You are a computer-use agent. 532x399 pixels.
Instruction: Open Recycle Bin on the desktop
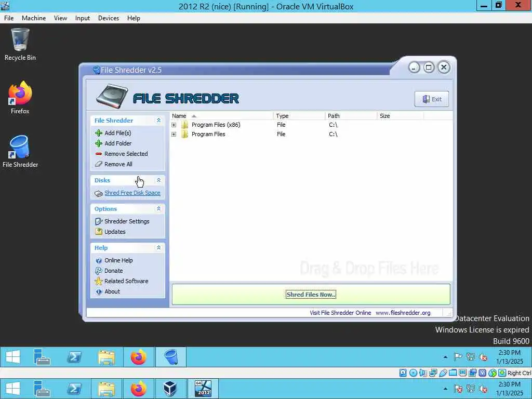pos(20,45)
